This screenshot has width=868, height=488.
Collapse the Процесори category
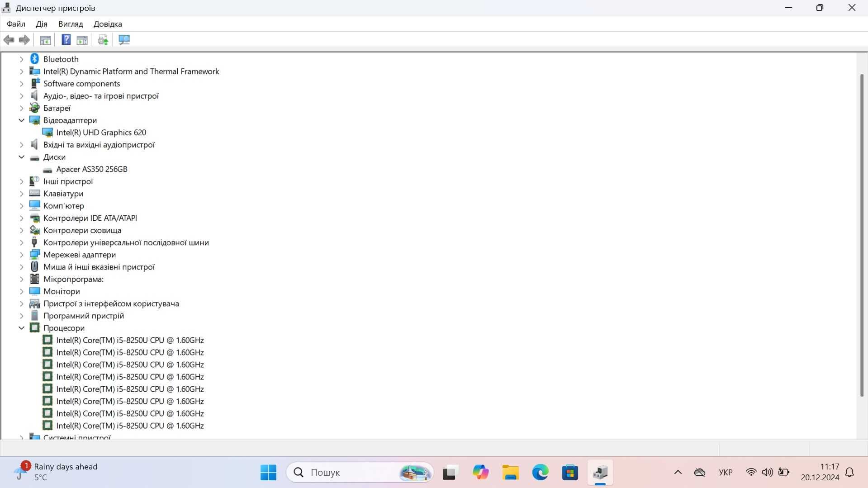click(21, 328)
